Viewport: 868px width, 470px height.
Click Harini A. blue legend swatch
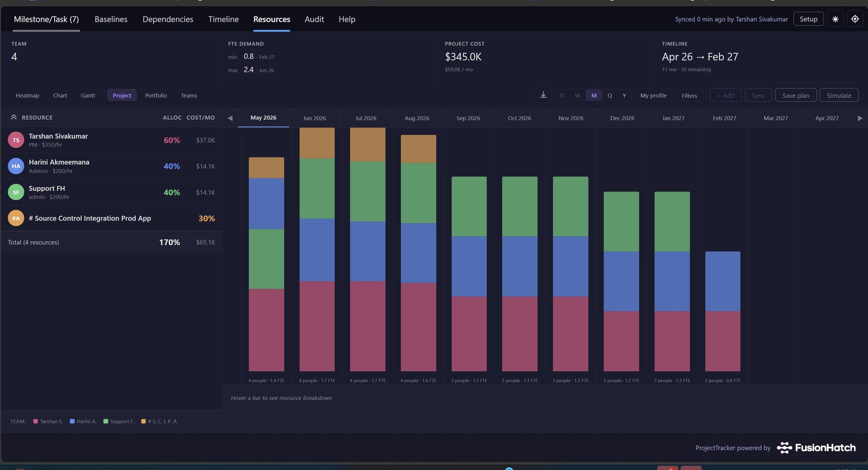(72, 421)
